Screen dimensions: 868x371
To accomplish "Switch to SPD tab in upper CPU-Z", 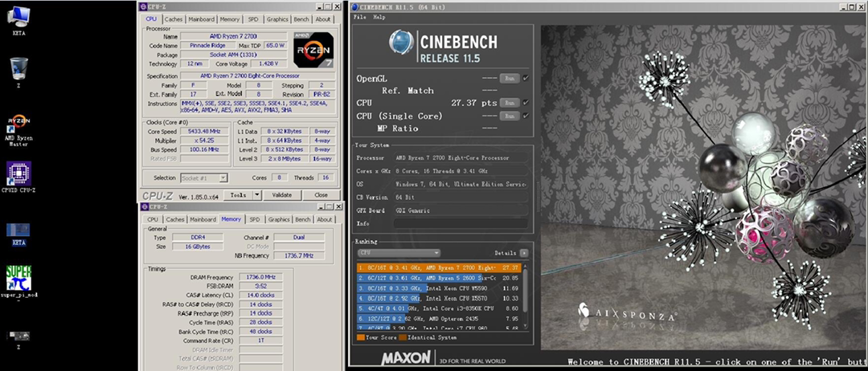I will [253, 18].
